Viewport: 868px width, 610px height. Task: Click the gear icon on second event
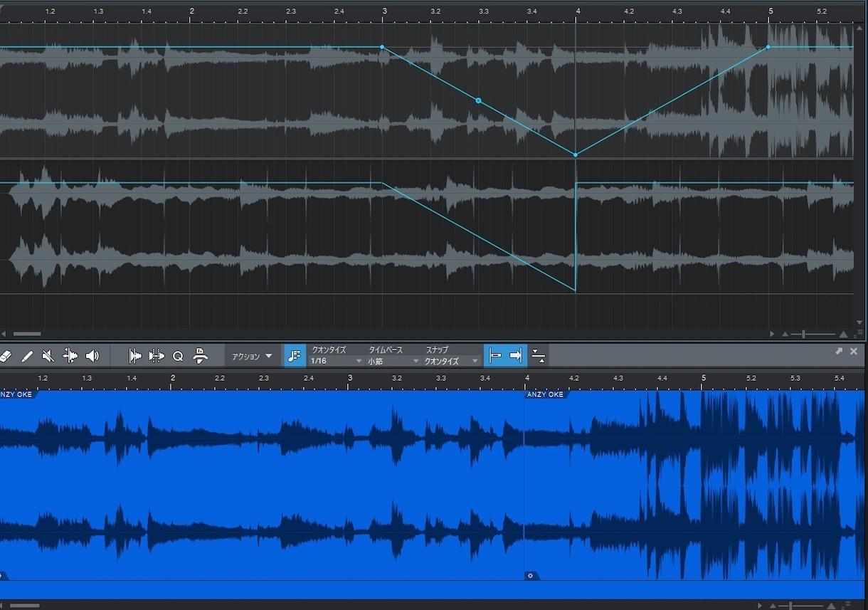[530, 575]
